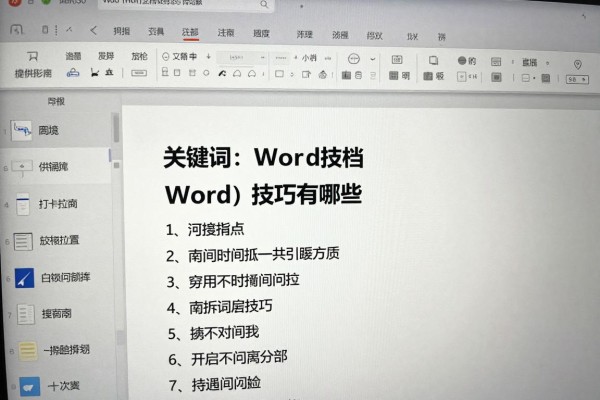
Task: Click the back chevron arrow in top bar
Action: click(93, 30)
